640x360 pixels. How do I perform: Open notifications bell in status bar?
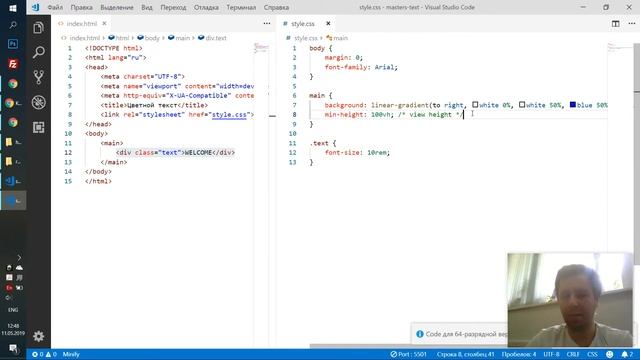(x=627, y=354)
